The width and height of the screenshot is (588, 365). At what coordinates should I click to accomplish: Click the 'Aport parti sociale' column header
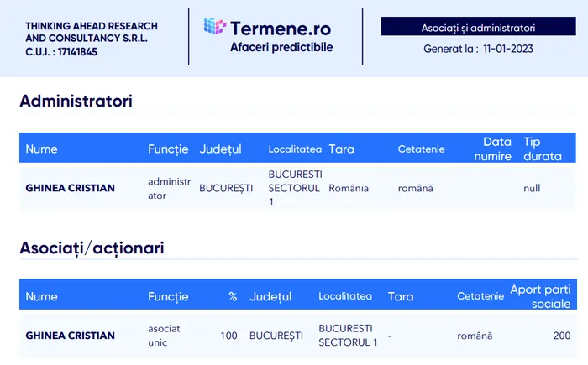coord(540,296)
